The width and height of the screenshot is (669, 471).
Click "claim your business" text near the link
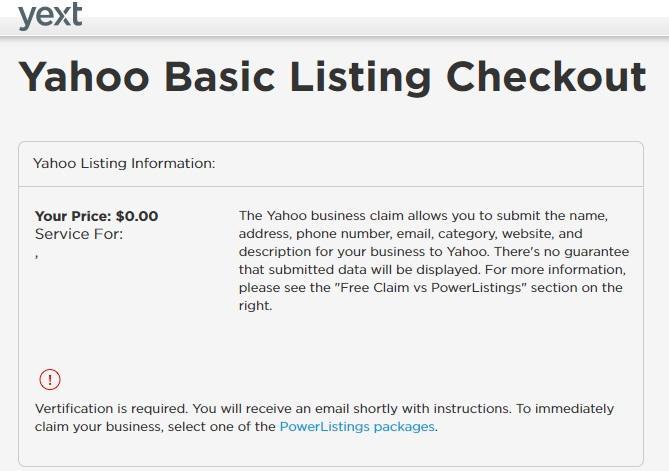point(99,427)
